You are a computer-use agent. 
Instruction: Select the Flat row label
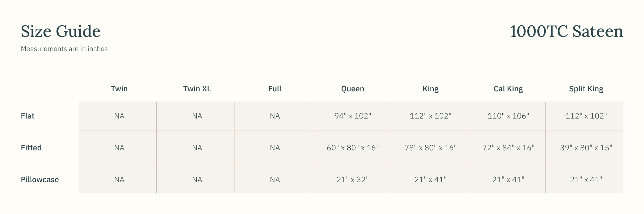27,116
